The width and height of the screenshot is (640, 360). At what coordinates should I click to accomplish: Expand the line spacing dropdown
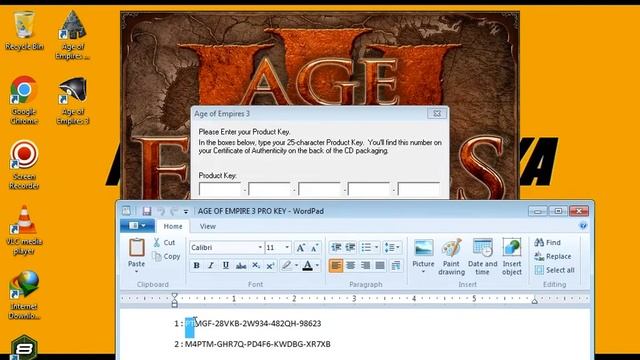click(398, 247)
